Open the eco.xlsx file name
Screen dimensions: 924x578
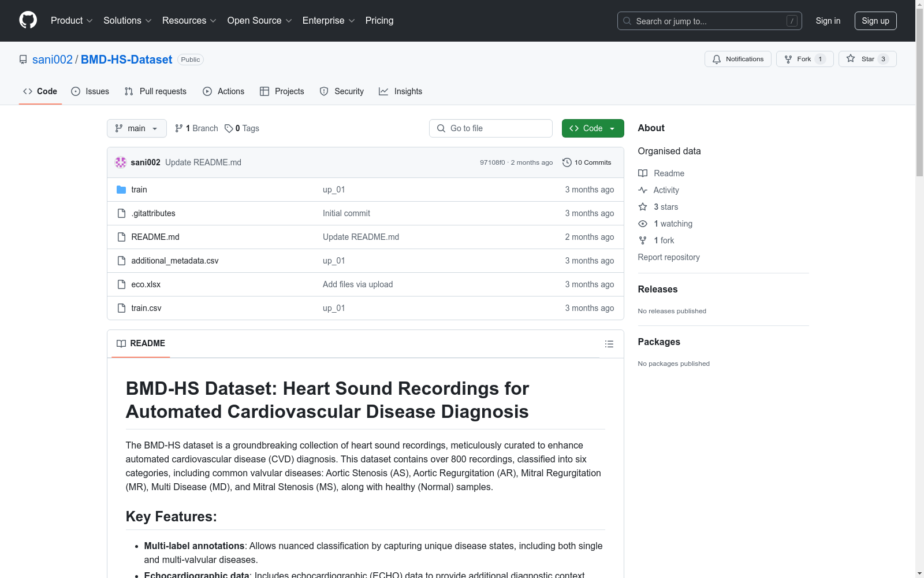pyautogui.click(x=146, y=284)
